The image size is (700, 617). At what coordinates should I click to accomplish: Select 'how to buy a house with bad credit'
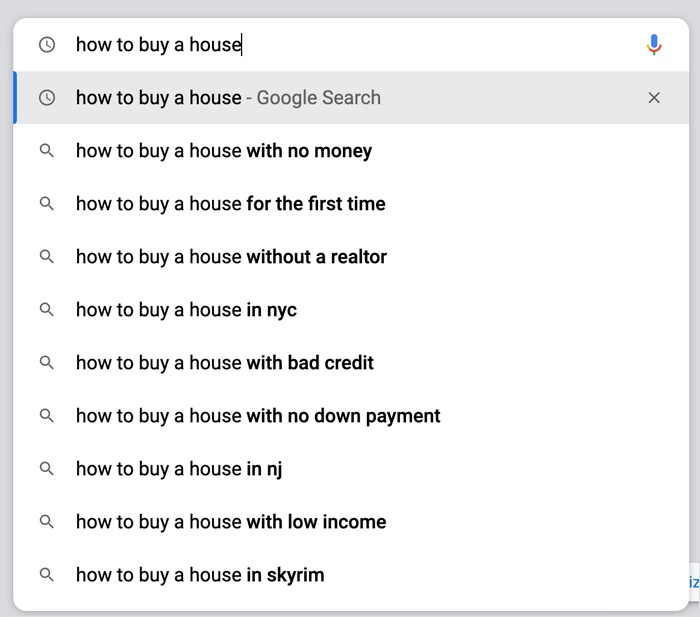pyautogui.click(x=225, y=363)
